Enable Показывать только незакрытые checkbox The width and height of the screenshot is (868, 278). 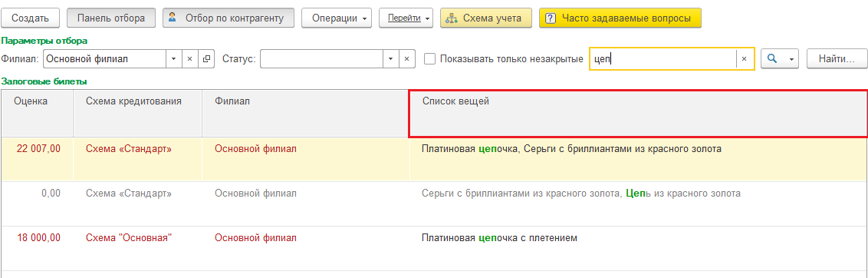tap(429, 59)
